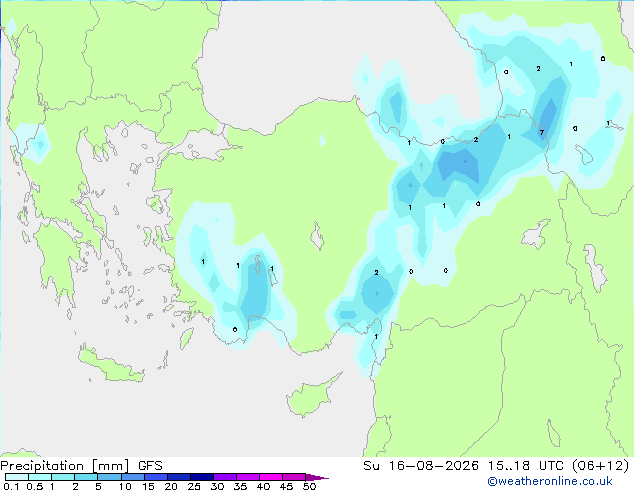634x490 pixels.
Task: Click the 0.5–1 mm legend swatch
Action: pos(40,477)
